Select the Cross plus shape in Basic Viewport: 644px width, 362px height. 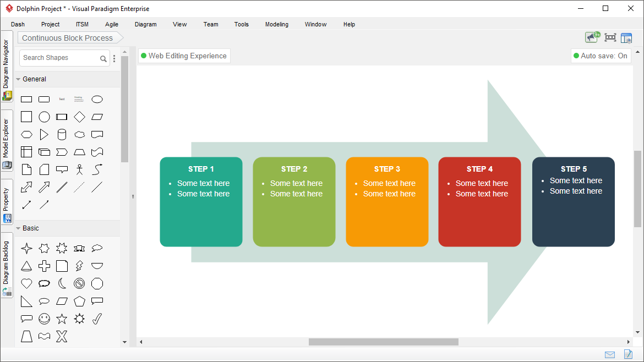point(44,266)
